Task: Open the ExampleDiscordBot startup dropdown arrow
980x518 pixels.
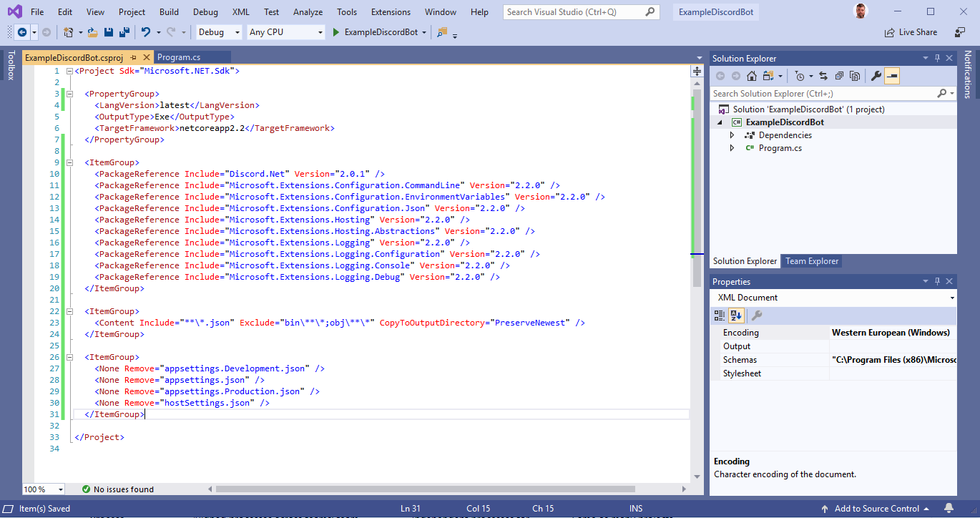Action: (424, 32)
